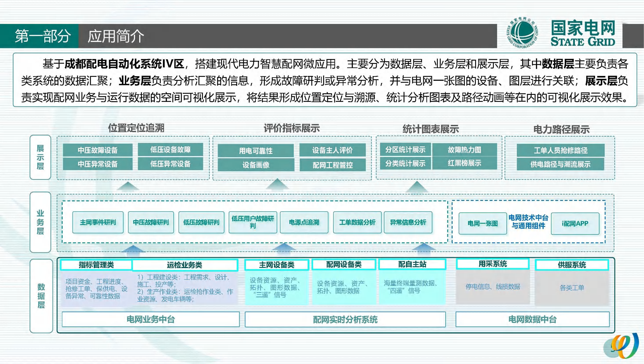Viewport: 644px width, 364px height.
Task: Select the 中压故障设备 box
Action: pyautogui.click(x=97, y=150)
